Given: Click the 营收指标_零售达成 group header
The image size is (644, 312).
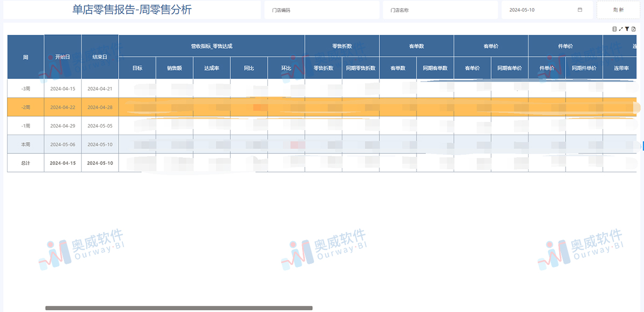Looking at the screenshot, I should [211, 46].
